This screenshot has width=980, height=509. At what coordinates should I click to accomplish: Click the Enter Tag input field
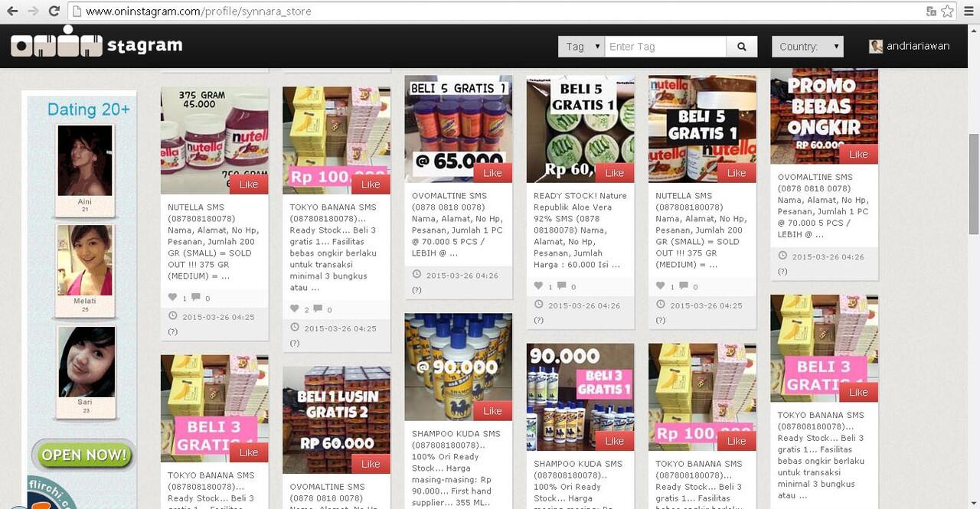pos(665,47)
